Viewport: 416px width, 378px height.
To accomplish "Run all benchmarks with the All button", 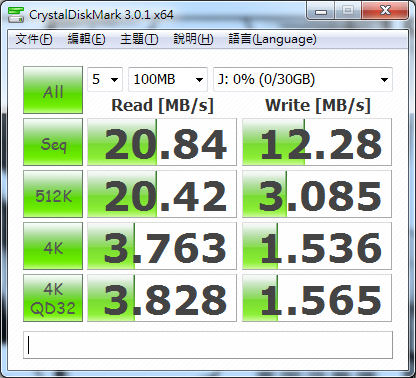I will (x=53, y=90).
